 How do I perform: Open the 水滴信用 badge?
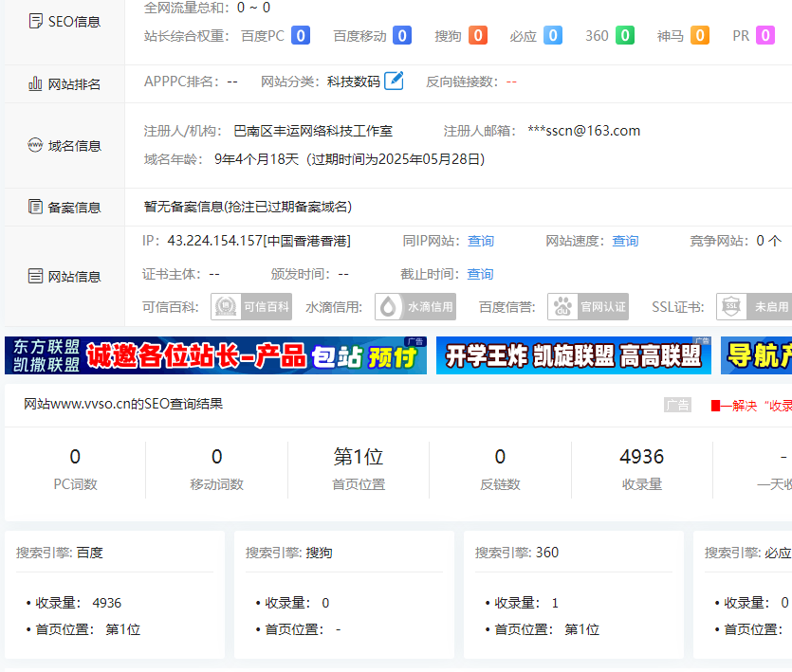click(415, 306)
